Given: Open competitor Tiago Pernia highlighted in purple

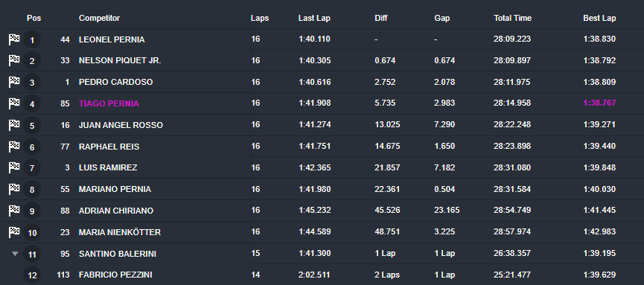Looking at the screenshot, I should (109, 103).
